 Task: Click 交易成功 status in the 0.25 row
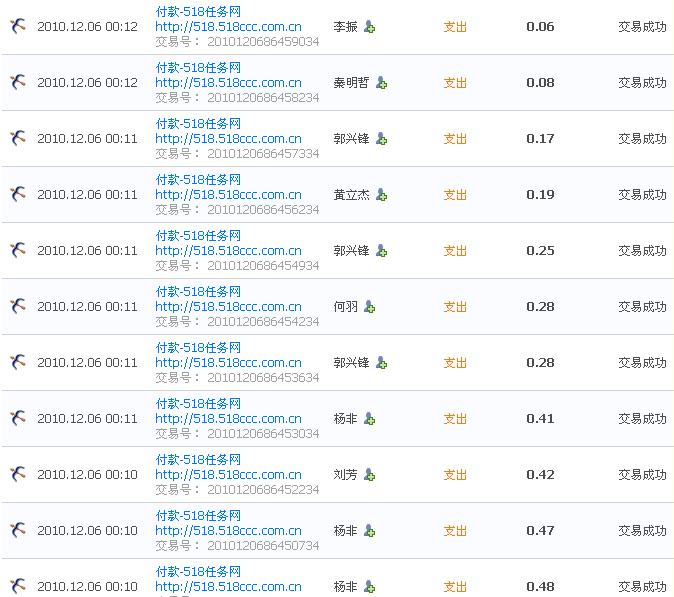pos(642,250)
